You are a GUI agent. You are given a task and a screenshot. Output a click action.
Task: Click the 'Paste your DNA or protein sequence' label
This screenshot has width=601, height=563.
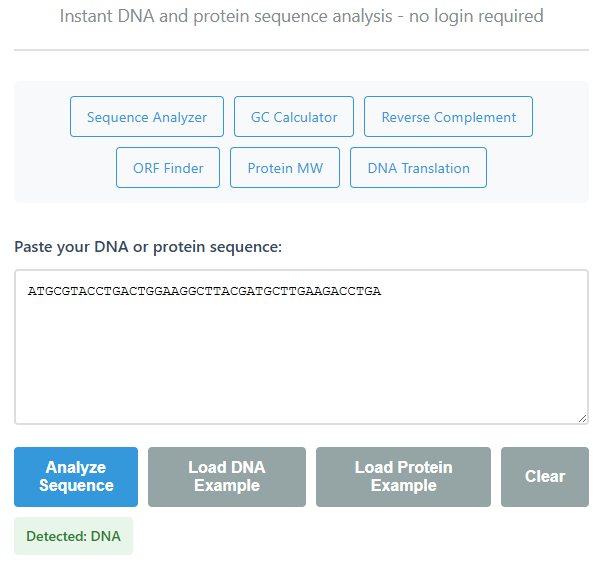click(148, 246)
